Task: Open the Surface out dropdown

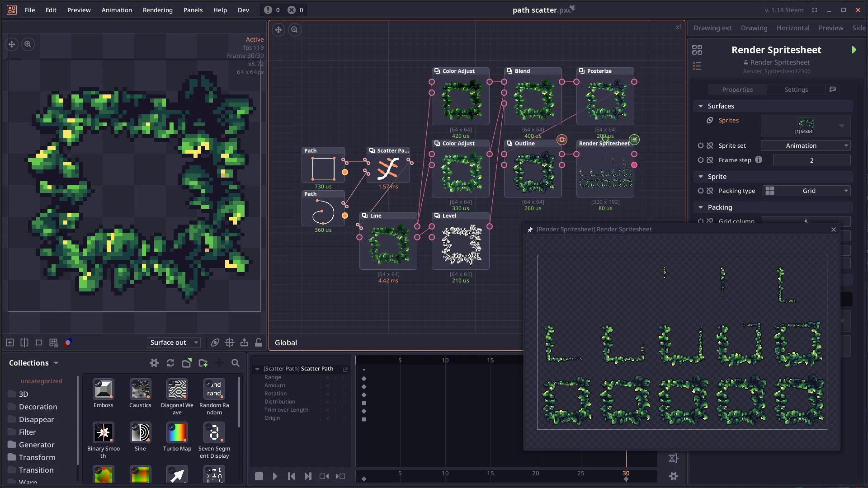Action: coord(173,342)
